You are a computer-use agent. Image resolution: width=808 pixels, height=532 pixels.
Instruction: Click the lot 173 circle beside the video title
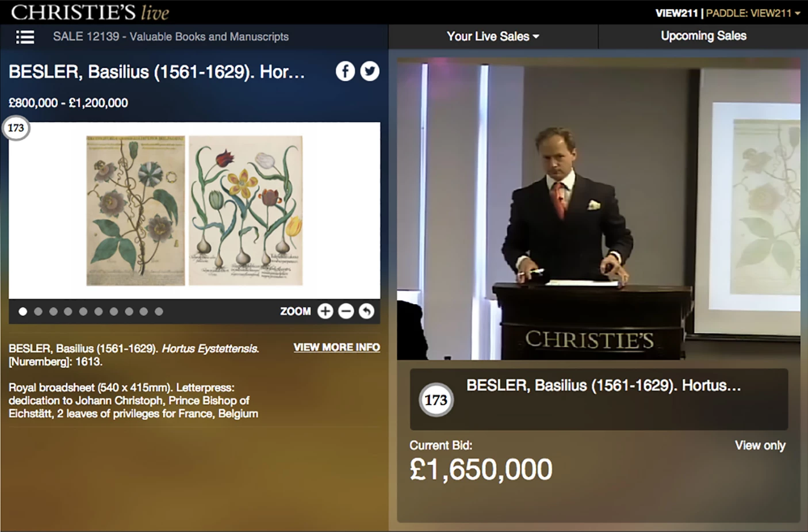coord(435,400)
